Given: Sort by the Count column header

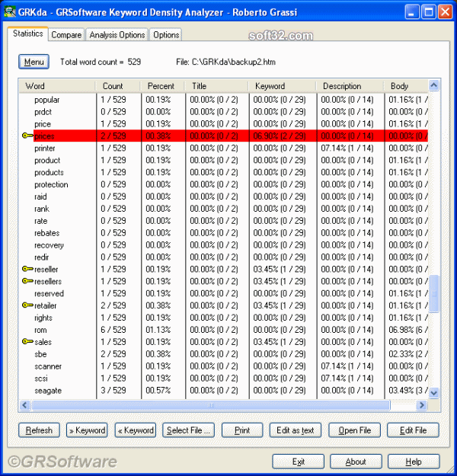Looking at the screenshot, I should click(118, 86).
